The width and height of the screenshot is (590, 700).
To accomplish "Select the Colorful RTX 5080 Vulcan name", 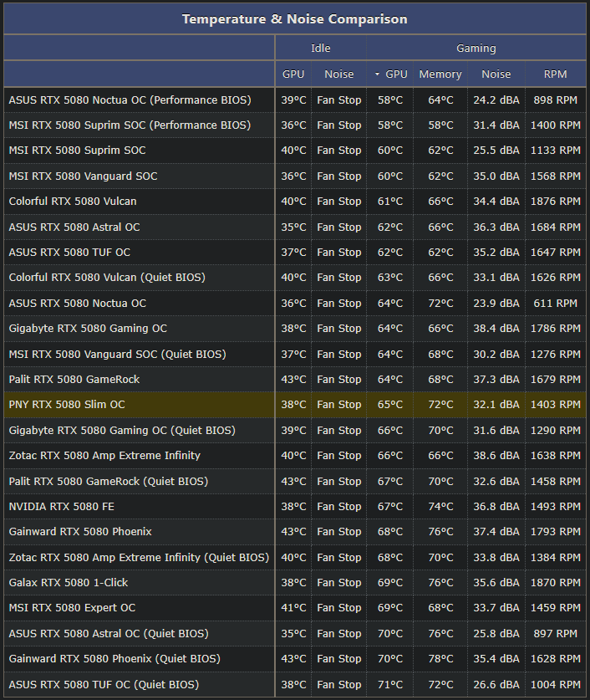I will click(x=73, y=202).
